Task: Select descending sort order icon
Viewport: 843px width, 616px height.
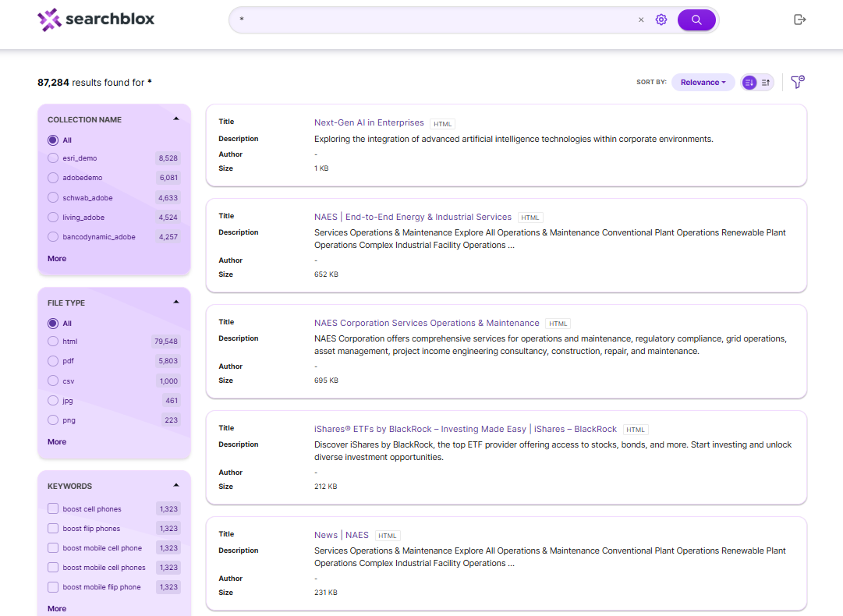Action: tap(749, 82)
